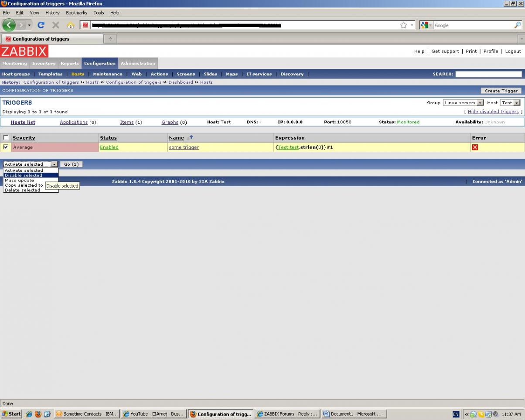Click the Hide disabled triggers link
The height and width of the screenshot is (420, 525).
coord(493,112)
